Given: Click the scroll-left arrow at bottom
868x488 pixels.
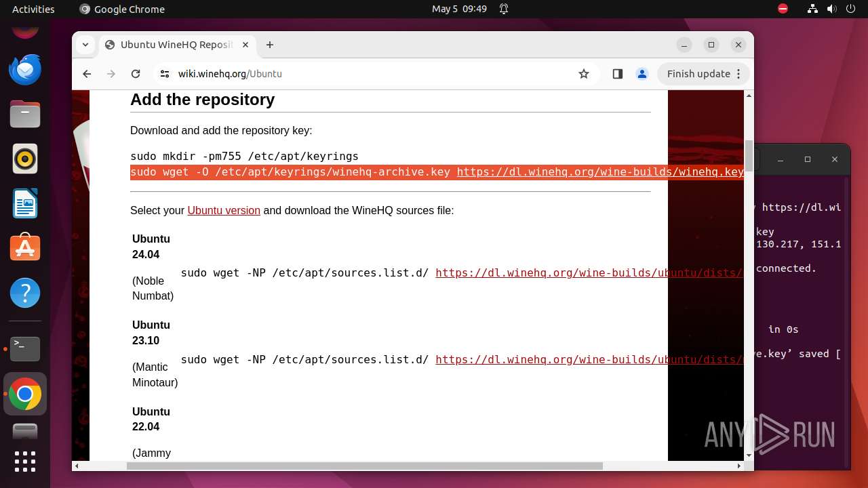Looking at the screenshot, I should (77, 466).
